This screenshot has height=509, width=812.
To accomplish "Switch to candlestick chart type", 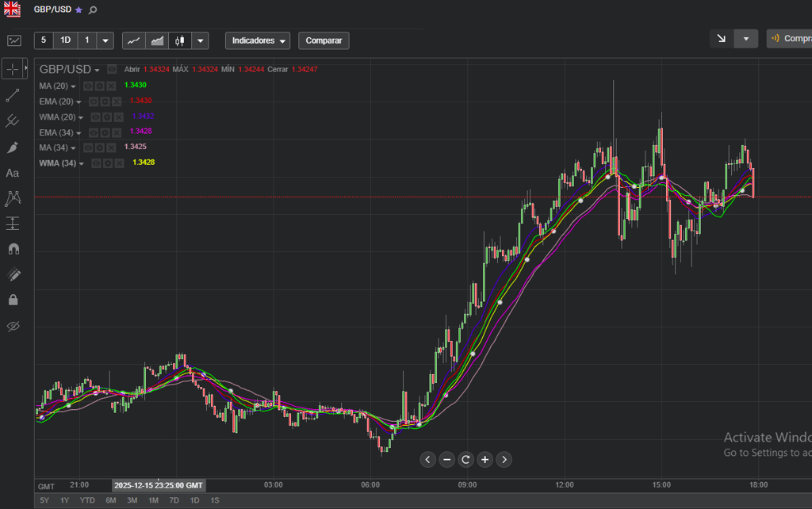I will tap(180, 40).
